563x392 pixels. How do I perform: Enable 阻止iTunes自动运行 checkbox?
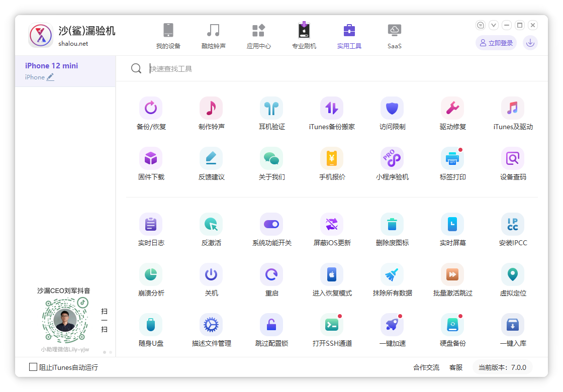[x=33, y=367]
